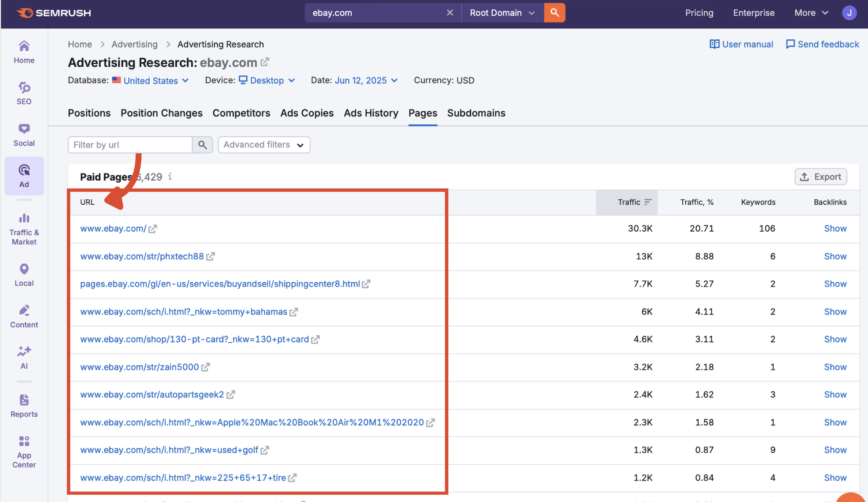The height and width of the screenshot is (502, 868).
Task: Open the Root Domain dropdown
Action: click(x=501, y=12)
